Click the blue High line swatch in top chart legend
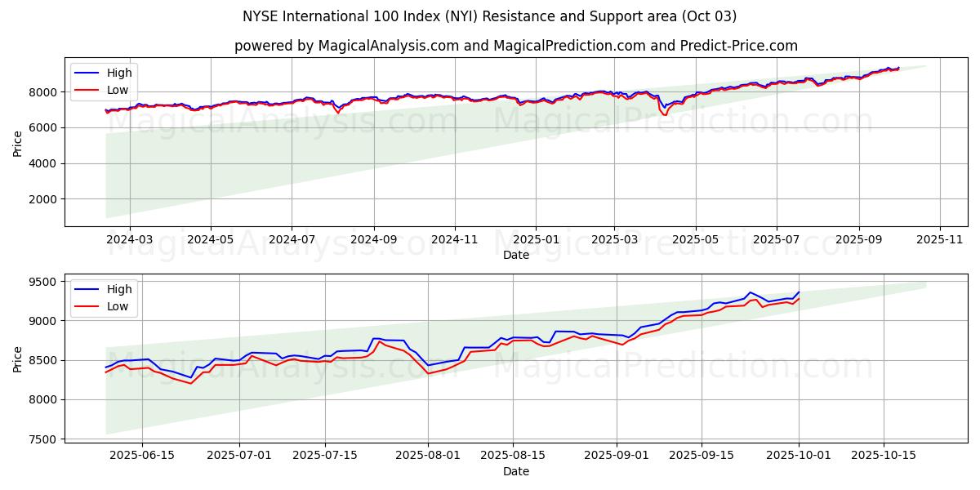This screenshot has height=490, width=980. tap(87, 73)
